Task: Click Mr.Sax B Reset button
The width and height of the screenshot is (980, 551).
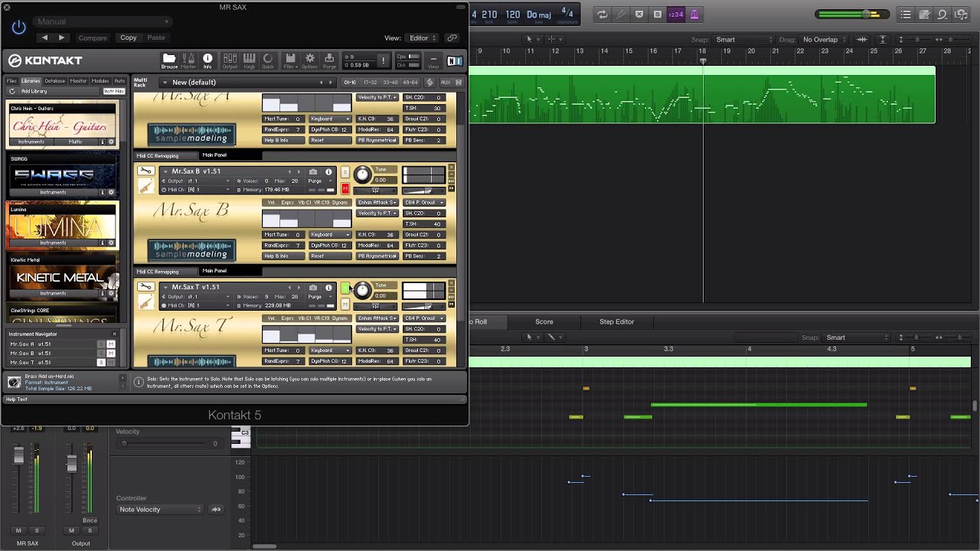Action: point(330,256)
